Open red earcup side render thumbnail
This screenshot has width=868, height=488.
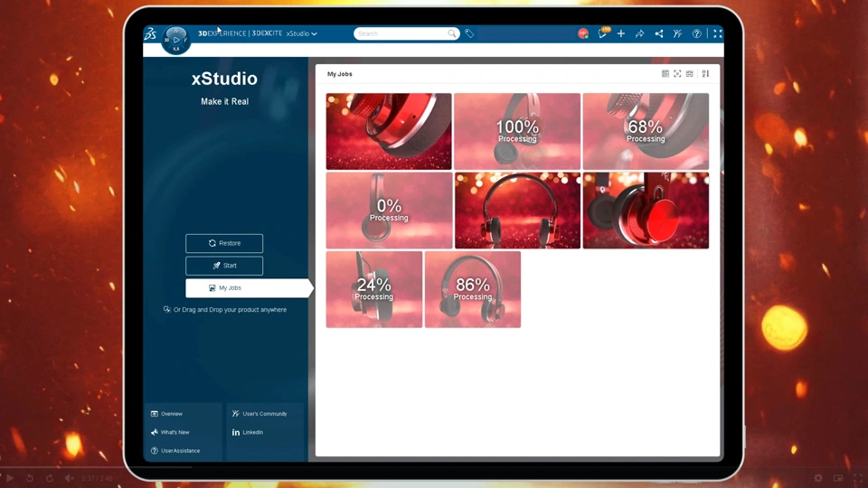pos(646,211)
